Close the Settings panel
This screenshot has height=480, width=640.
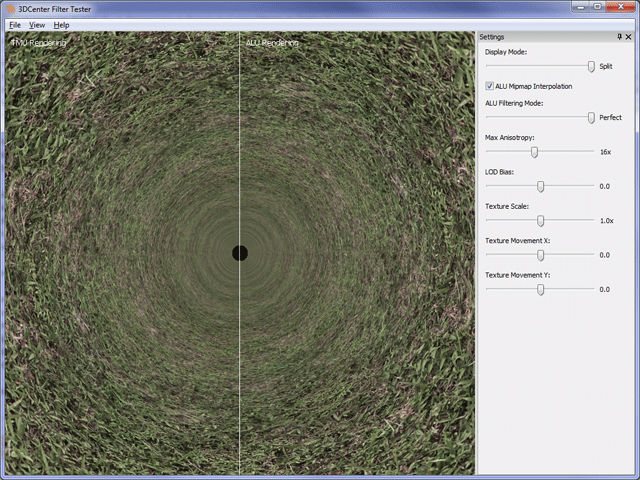point(629,37)
